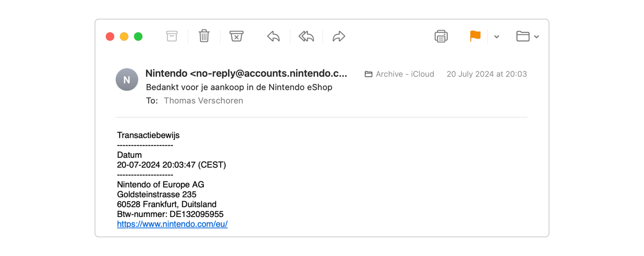Screen dimensions: 644x256
Task: Forward this message
Action: tap(339, 36)
